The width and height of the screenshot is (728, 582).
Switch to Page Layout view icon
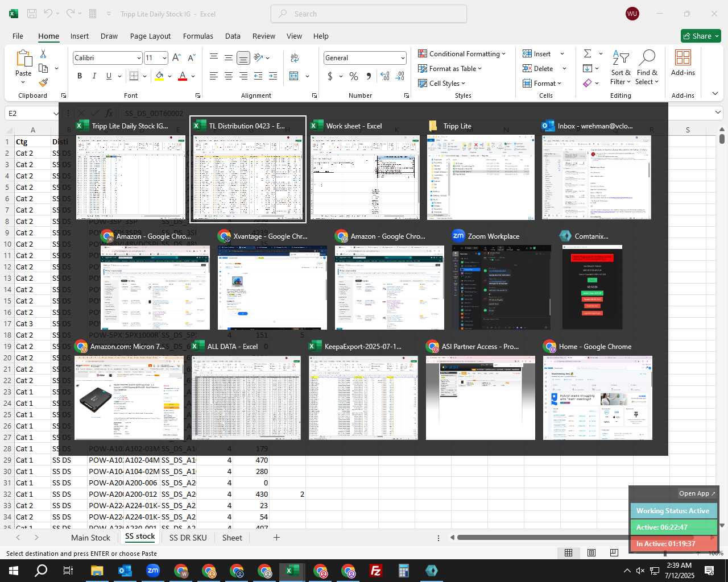(x=591, y=552)
